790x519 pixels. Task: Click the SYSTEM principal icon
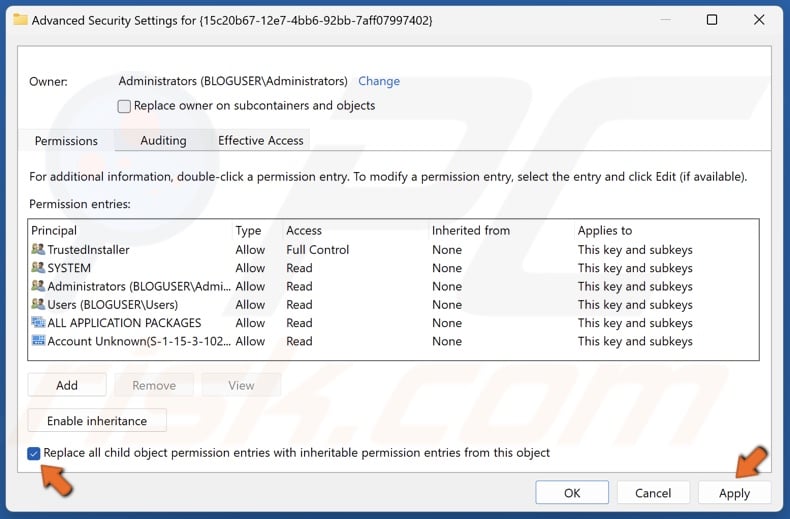38,268
